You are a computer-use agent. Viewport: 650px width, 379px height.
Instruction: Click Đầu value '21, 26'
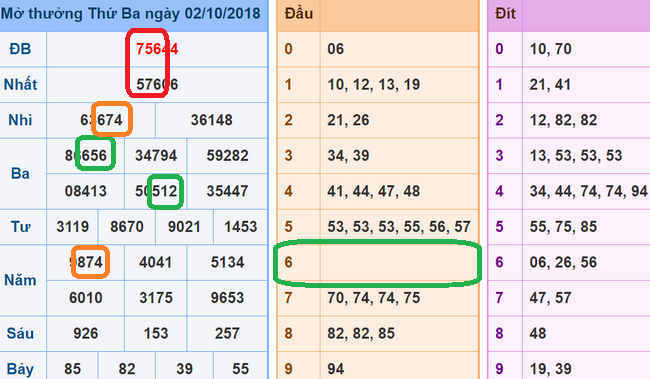click(x=348, y=120)
